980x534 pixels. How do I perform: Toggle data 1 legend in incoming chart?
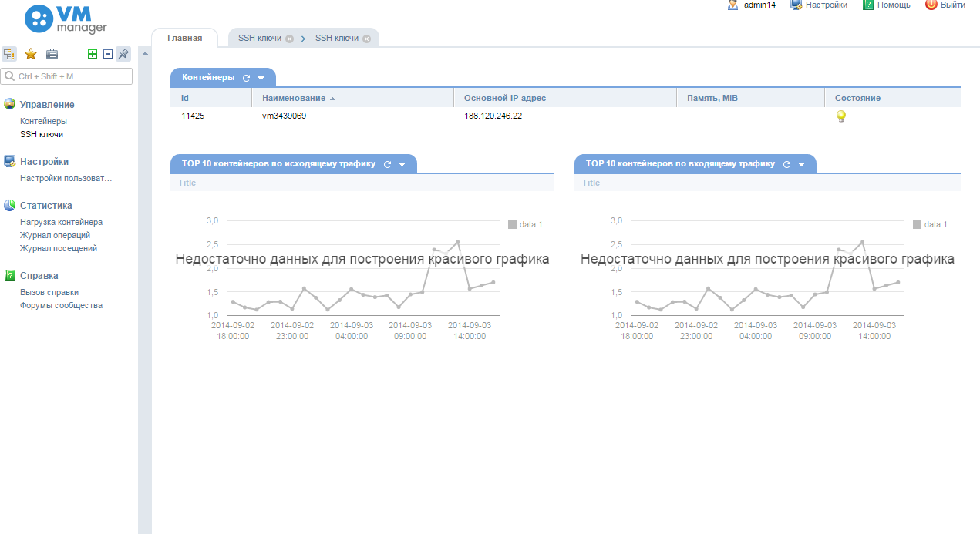[x=931, y=224]
